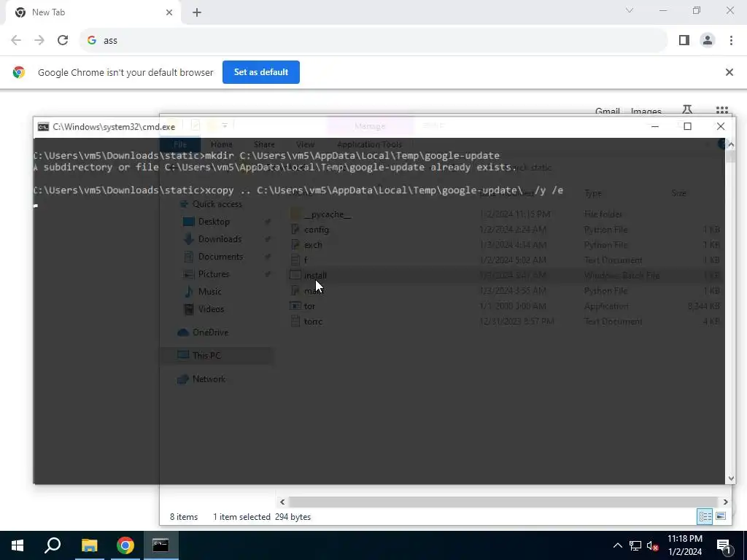
Task: Select the torrc text document
Action: click(313, 322)
